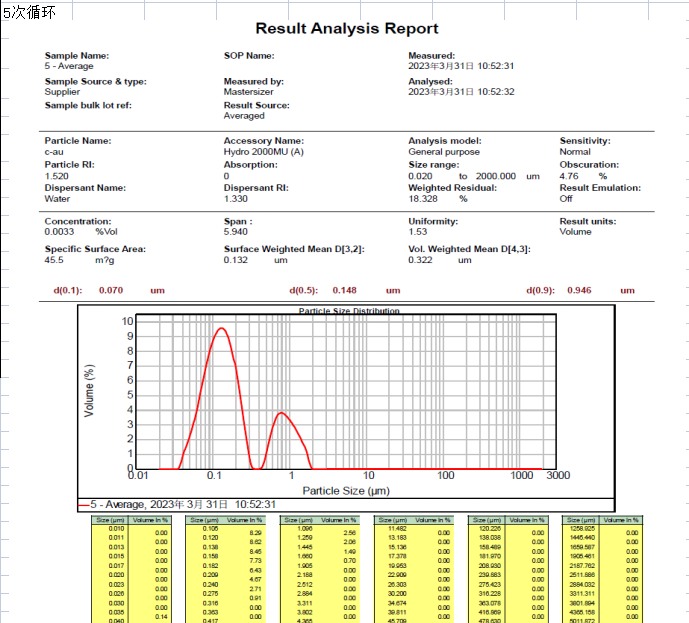Image resolution: width=689 pixels, height=623 pixels.
Task: Click the x-axis tick label '3000'
Action: [558, 475]
